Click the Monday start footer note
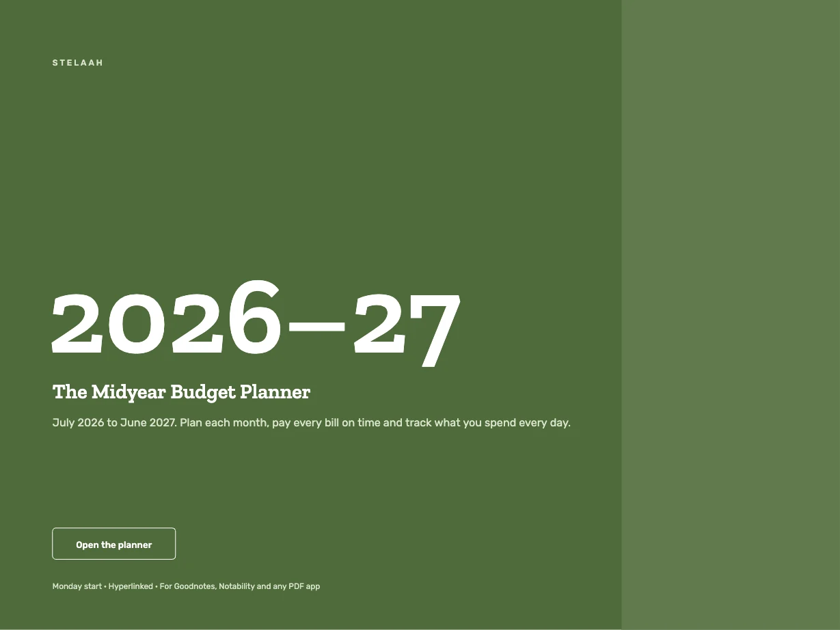The height and width of the screenshot is (630, 840). click(x=186, y=586)
